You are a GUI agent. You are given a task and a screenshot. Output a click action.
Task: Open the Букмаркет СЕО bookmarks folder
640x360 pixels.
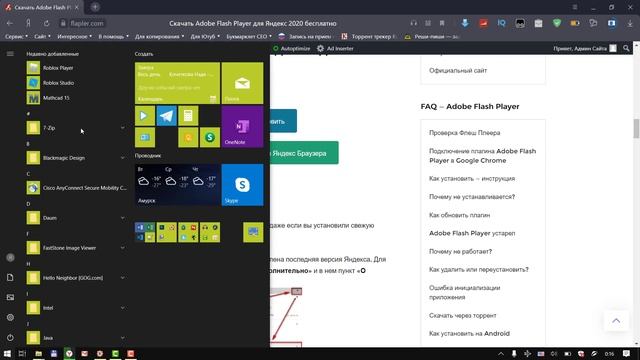pyautogui.click(x=249, y=36)
